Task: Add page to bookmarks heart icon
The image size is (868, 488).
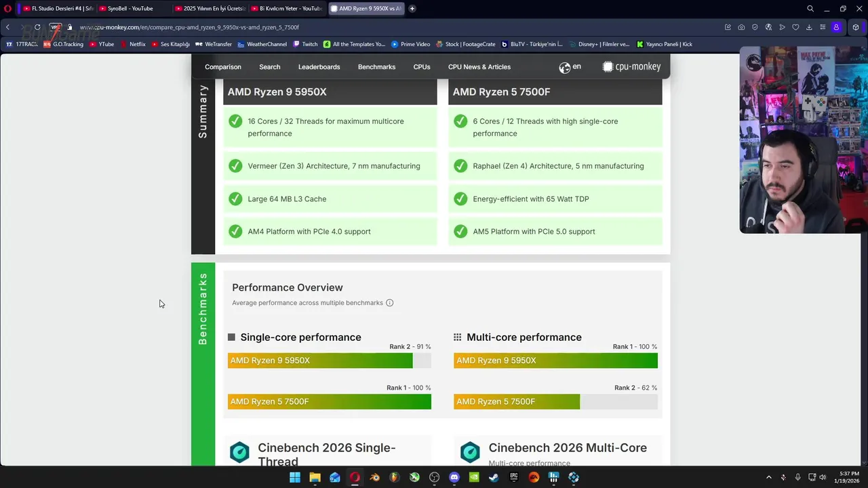Action: (795, 27)
